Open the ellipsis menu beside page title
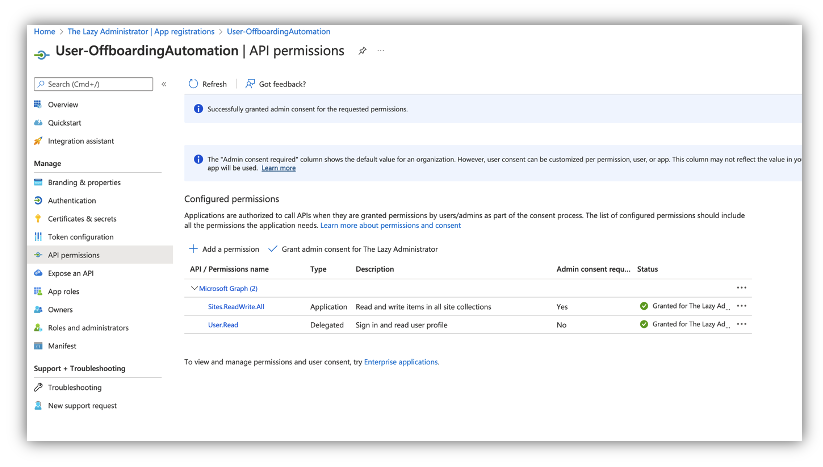This screenshot has height=467, width=823. 381,51
